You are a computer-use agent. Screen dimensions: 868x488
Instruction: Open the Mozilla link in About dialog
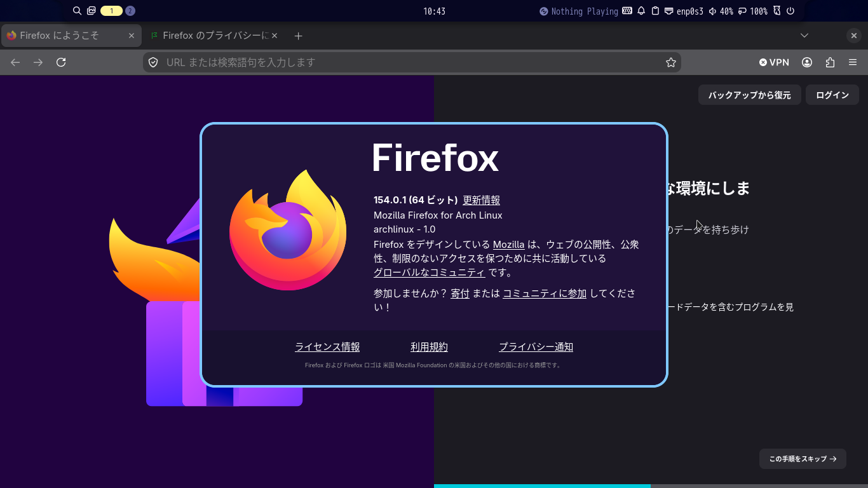point(508,245)
